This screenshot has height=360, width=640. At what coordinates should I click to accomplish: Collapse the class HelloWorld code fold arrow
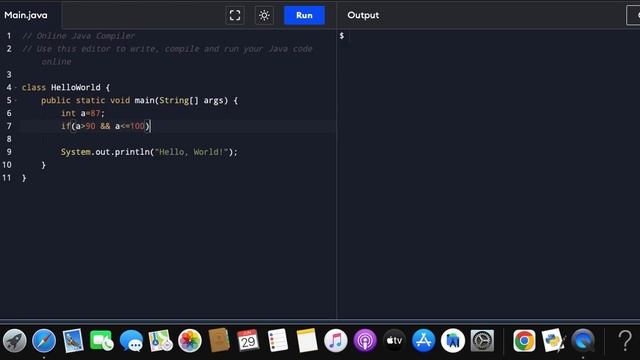(x=16, y=87)
